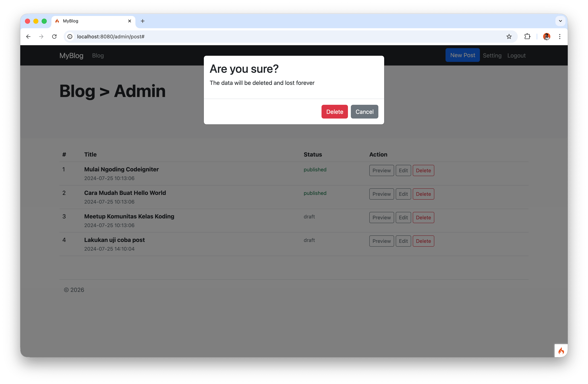
Task: Reload the page with refresh icon
Action: (x=54, y=37)
